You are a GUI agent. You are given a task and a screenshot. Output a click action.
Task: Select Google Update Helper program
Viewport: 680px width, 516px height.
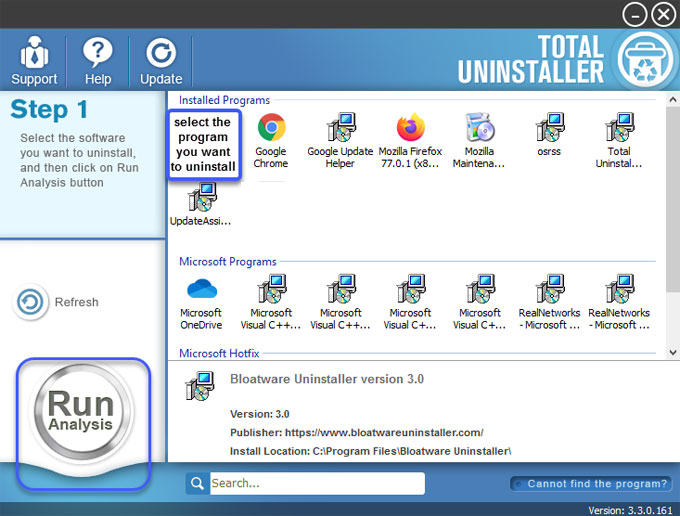click(340, 141)
